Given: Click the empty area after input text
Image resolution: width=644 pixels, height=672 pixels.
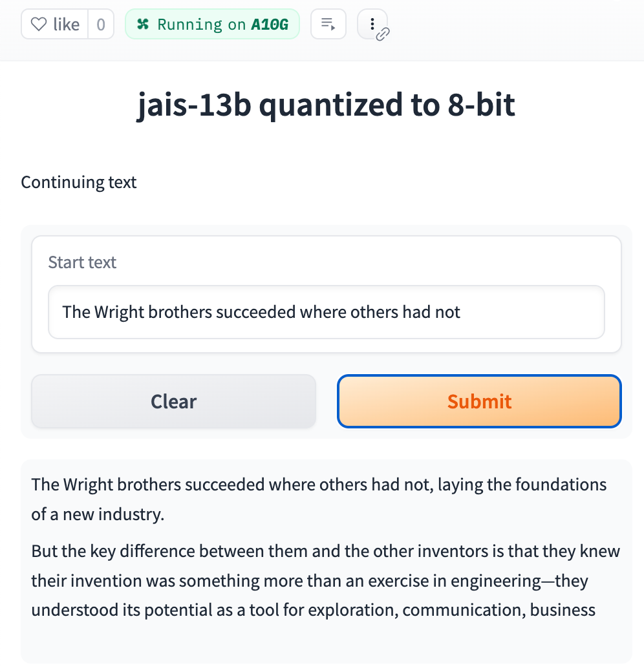Looking at the screenshot, I should pyautogui.click(x=531, y=312).
